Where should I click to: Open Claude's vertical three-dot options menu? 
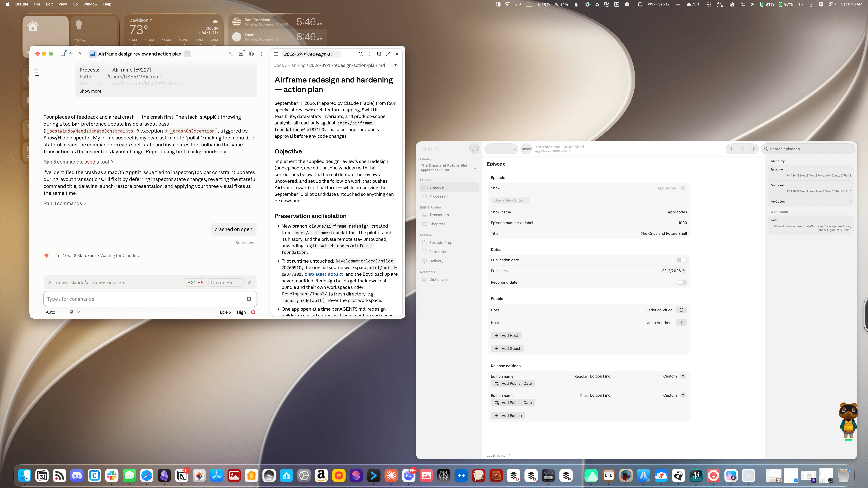pos(262,54)
